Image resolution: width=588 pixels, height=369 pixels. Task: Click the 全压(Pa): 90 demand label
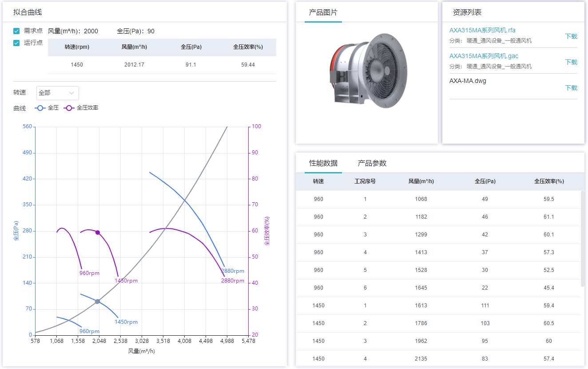tap(136, 31)
